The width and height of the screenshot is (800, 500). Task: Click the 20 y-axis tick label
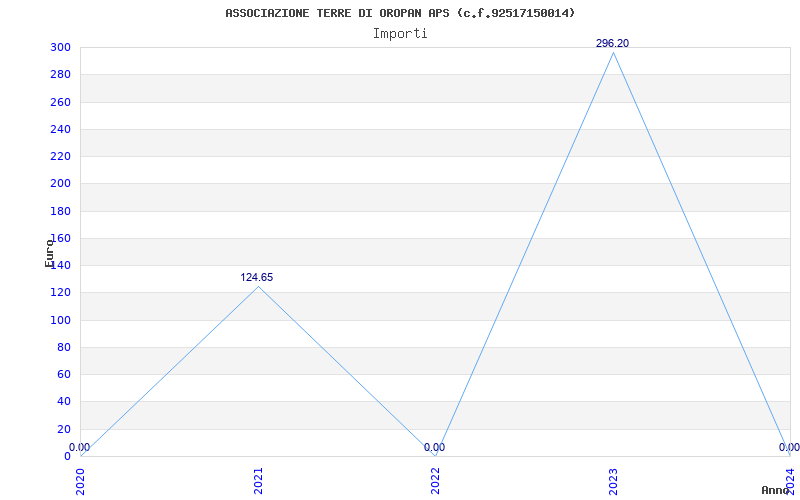click(64, 429)
